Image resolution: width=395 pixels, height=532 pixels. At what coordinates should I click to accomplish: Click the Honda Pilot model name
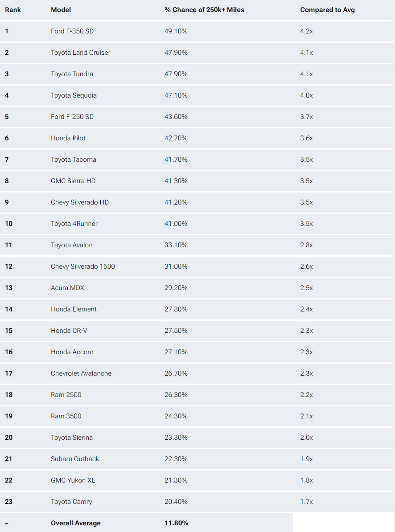coord(68,138)
